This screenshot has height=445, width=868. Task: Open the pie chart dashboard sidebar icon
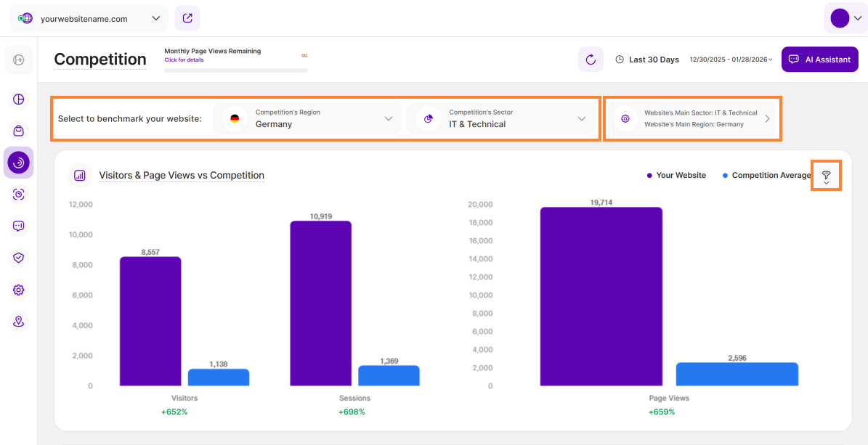pyautogui.click(x=19, y=99)
